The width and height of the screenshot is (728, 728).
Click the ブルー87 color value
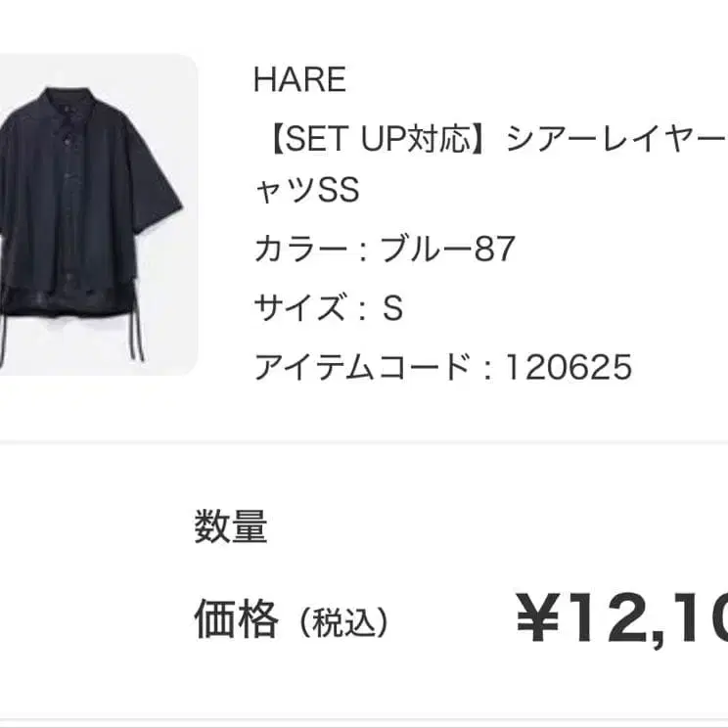point(447,249)
